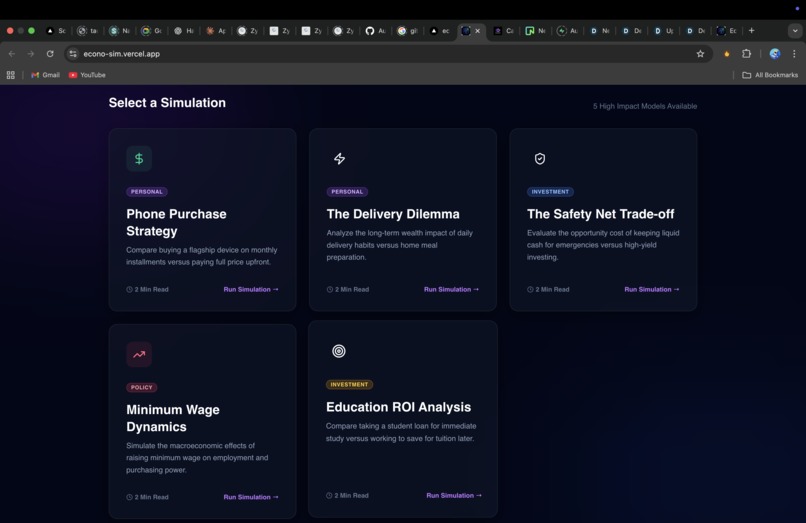This screenshot has width=806, height=523.
Task: Open the apps grid icon in bookmarks bar
Action: click(x=10, y=75)
